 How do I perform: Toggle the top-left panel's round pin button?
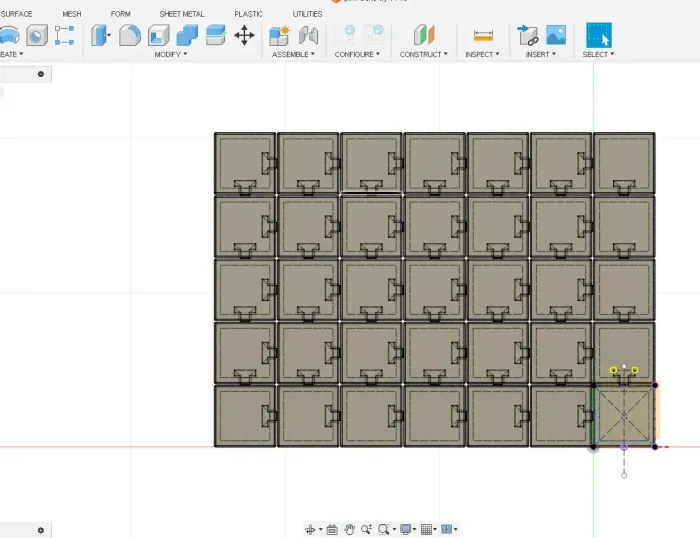click(41, 74)
